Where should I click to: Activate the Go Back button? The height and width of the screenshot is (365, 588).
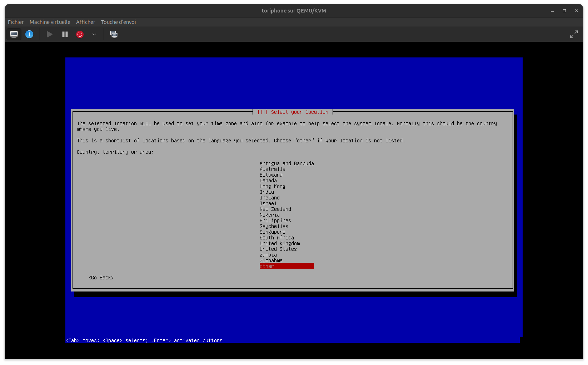click(101, 278)
